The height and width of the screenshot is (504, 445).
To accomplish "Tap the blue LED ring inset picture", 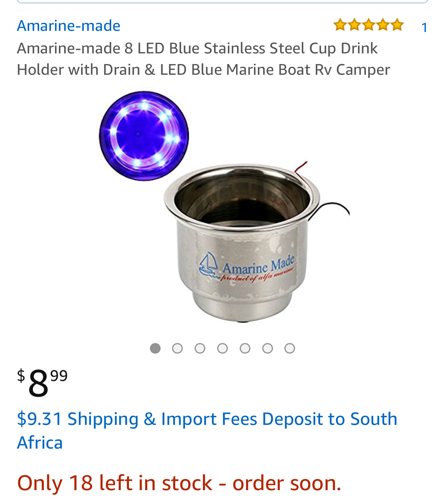I will click(x=144, y=136).
